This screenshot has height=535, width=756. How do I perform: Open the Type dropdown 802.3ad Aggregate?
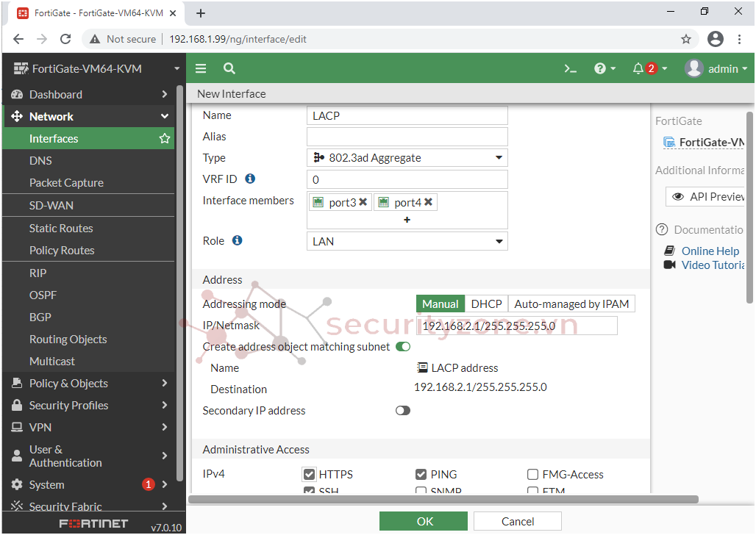[407, 158]
